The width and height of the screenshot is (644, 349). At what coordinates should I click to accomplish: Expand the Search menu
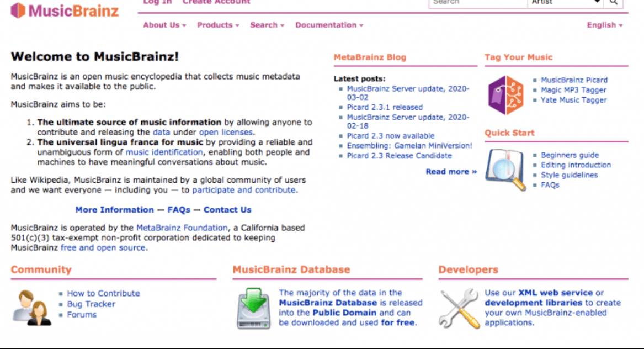[x=267, y=25]
